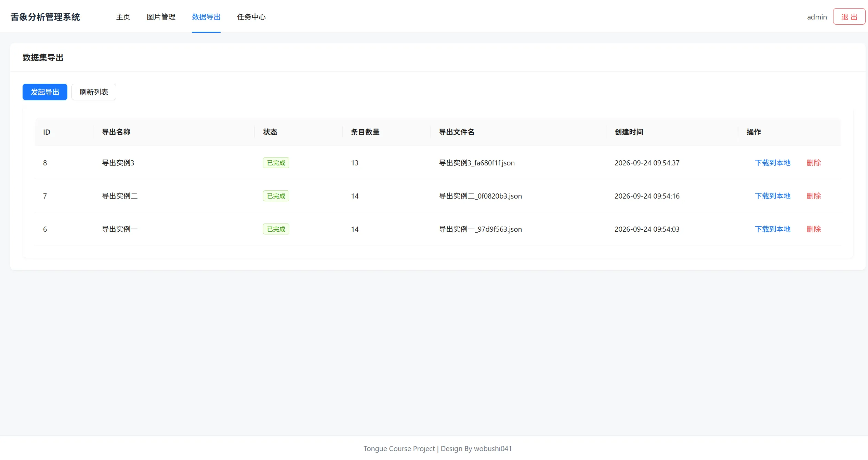This screenshot has width=868, height=460.
Task: Refresh the list with 刷新列表
Action: (94, 92)
